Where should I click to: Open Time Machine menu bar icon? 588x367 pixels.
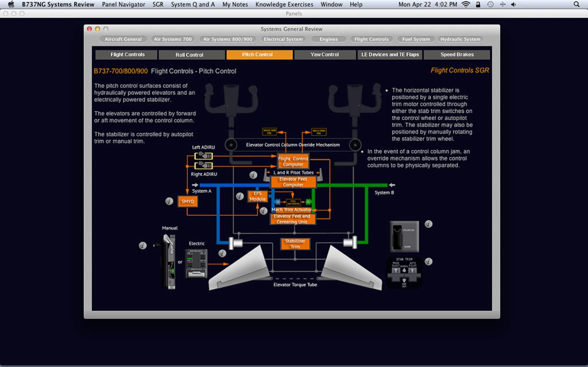pos(490,4)
